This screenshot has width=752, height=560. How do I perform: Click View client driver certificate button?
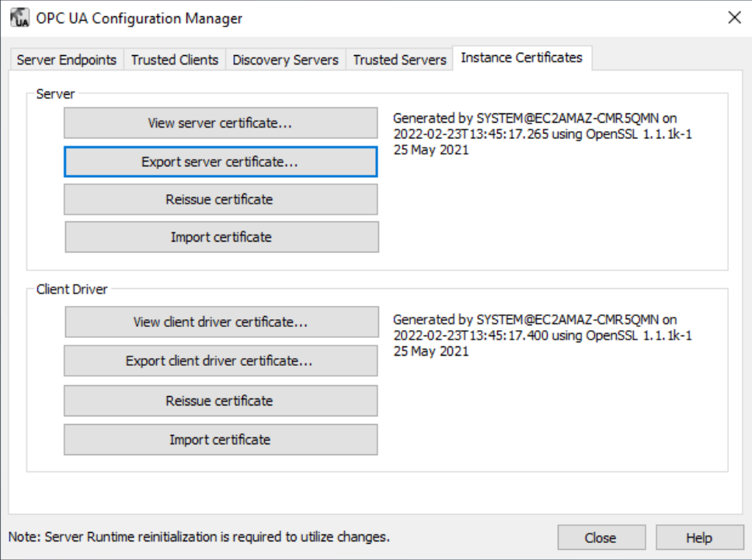point(221,322)
